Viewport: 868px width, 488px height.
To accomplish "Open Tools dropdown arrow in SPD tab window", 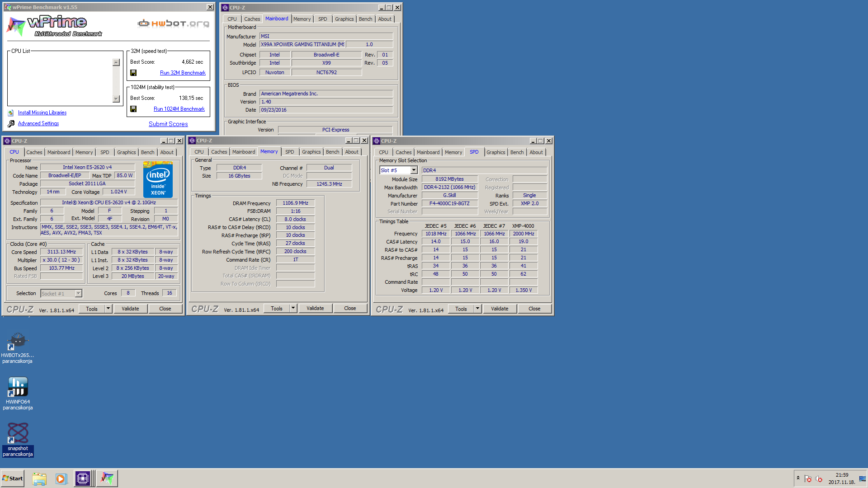I will tap(477, 309).
